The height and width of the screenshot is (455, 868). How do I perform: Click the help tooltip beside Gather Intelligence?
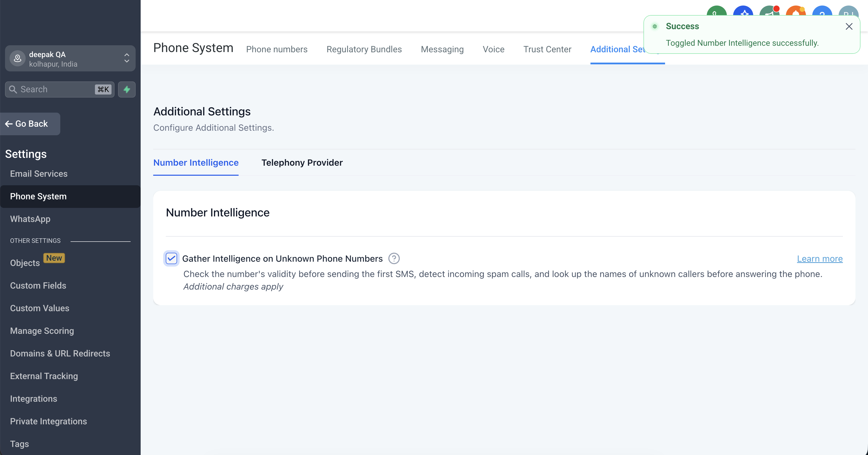[394, 259]
